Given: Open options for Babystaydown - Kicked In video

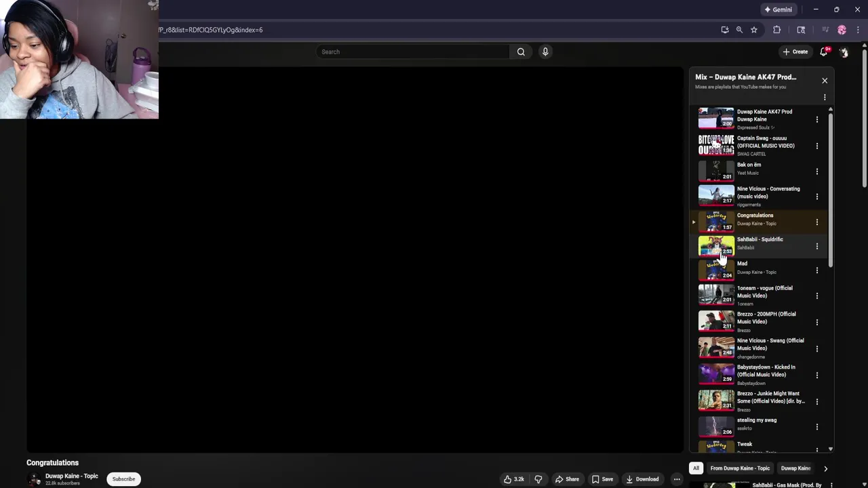Looking at the screenshot, I should [x=817, y=375].
